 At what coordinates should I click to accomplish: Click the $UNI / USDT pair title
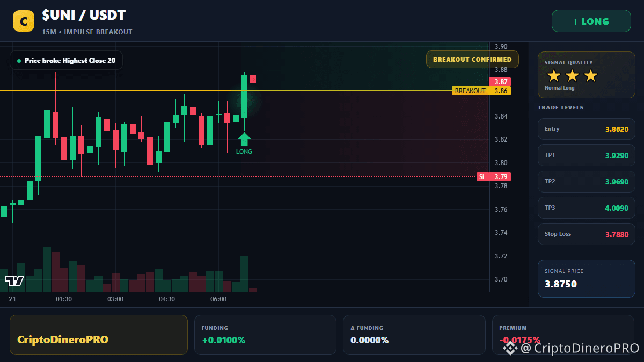(84, 16)
